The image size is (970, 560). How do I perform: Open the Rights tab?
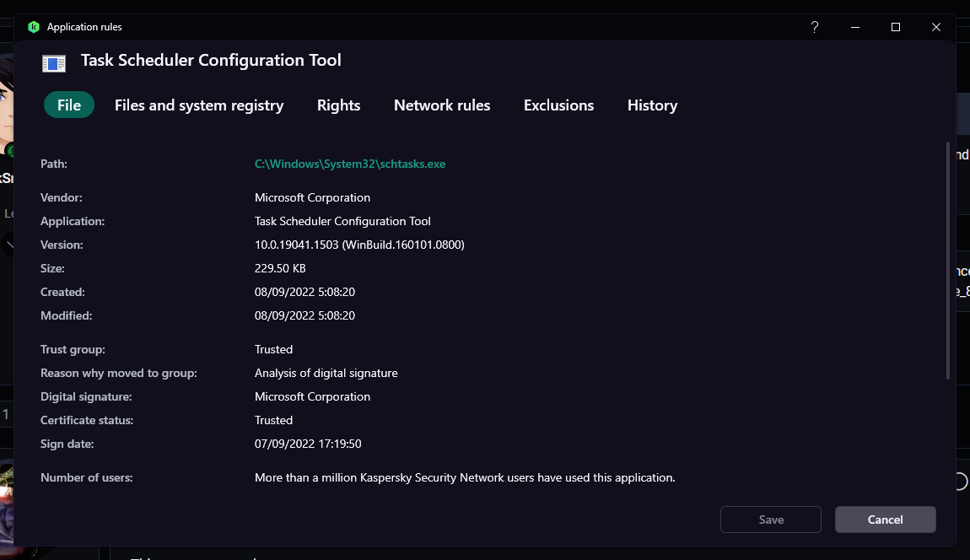[338, 105]
